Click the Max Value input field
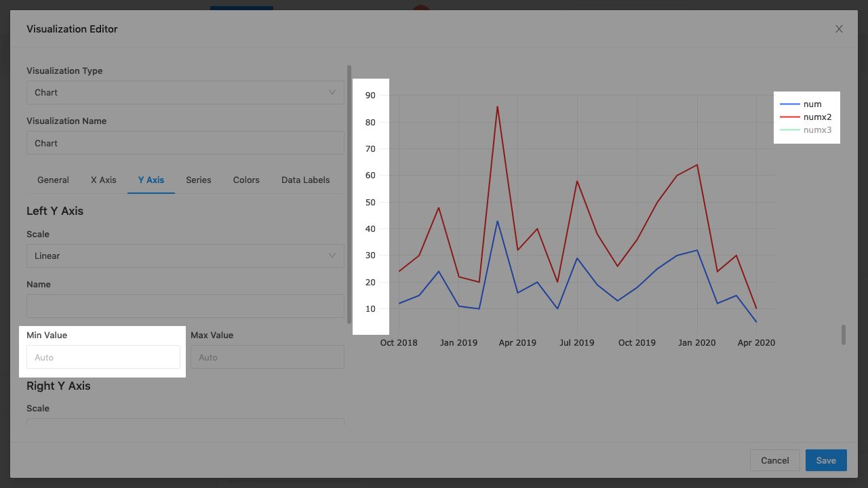 coord(267,357)
